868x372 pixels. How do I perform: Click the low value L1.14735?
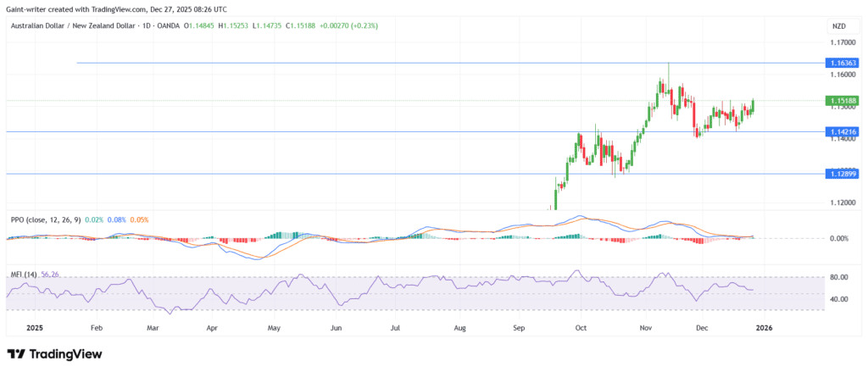(266, 25)
